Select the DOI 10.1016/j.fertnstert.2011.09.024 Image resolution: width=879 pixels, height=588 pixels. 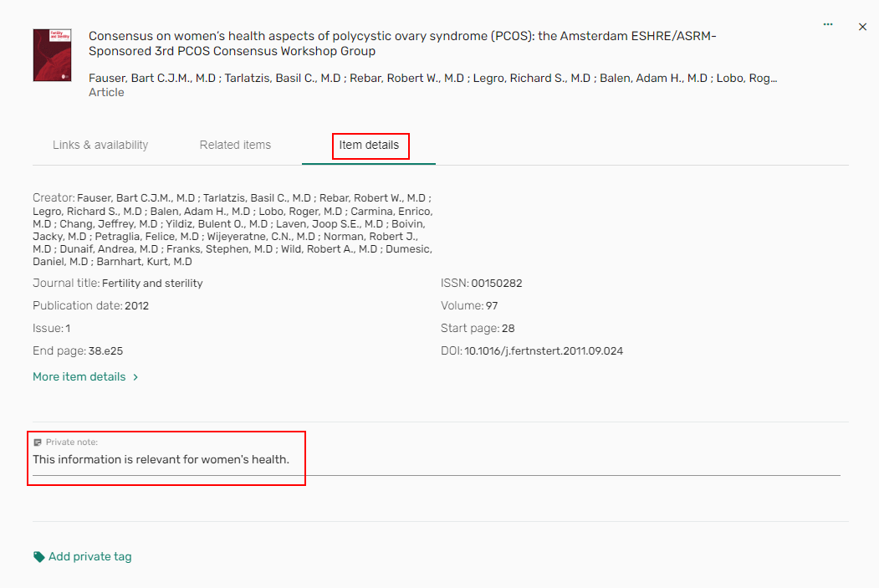pos(544,351)
